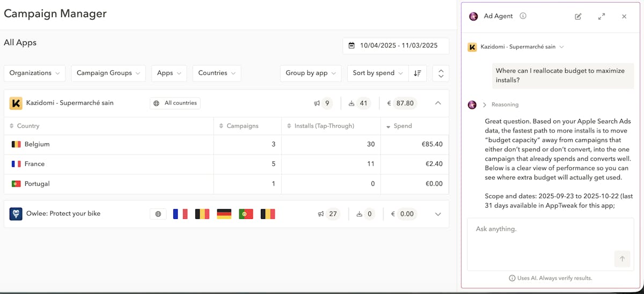Expand the Owlee: Protect your bike row
Image resolution: width=644 pixels, height=294 pixels.
pos(438,214)
